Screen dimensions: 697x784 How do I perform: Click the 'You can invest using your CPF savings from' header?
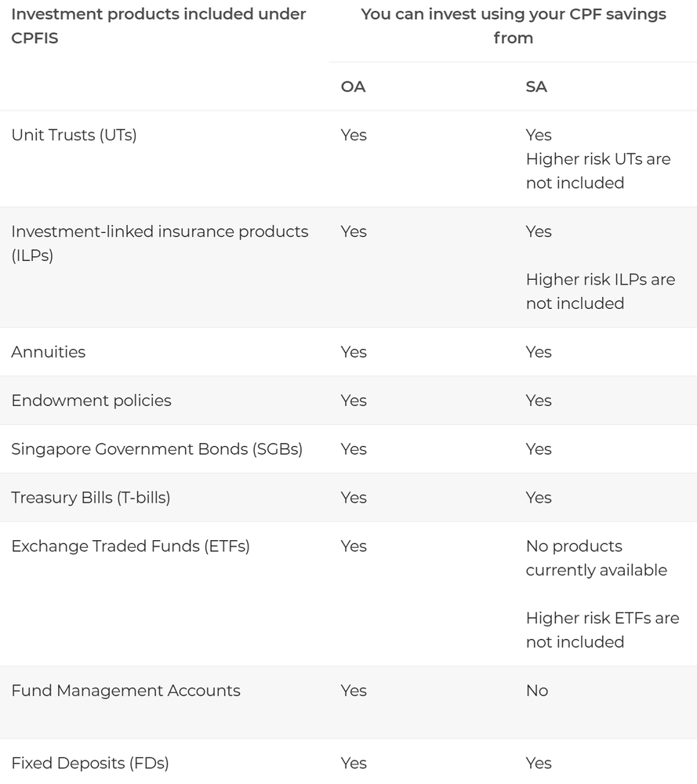pyautogui.click(x=513, y=27)
